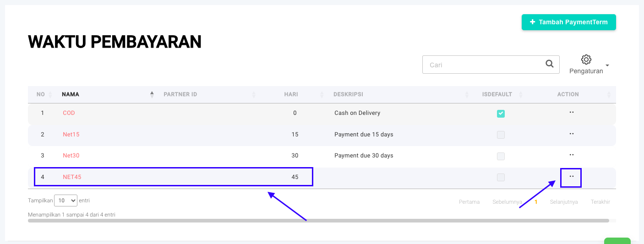Check IsDefault checkbox for Net15
This screenshot has height=244, width=644.
click(501, 135)
